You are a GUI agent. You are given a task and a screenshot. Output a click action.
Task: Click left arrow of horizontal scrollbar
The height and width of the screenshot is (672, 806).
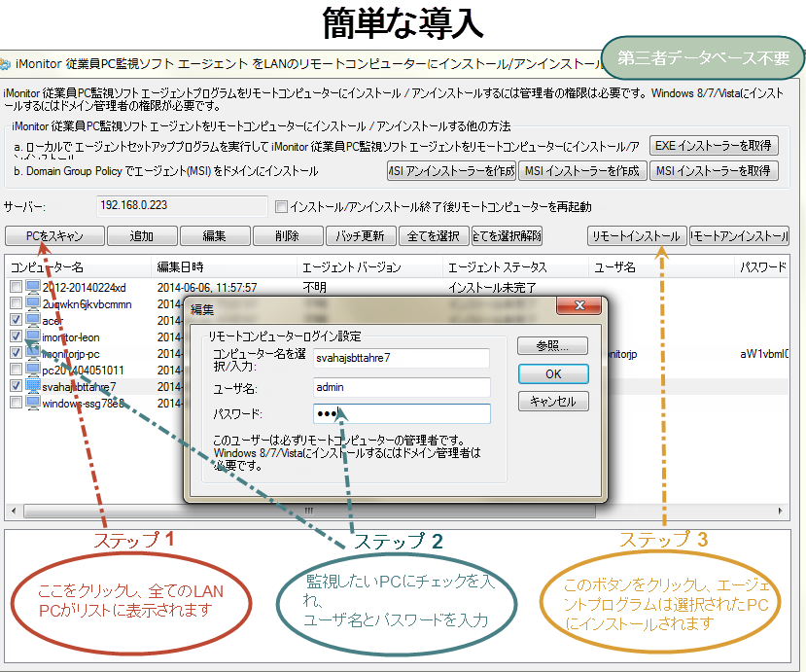(14, 512)
